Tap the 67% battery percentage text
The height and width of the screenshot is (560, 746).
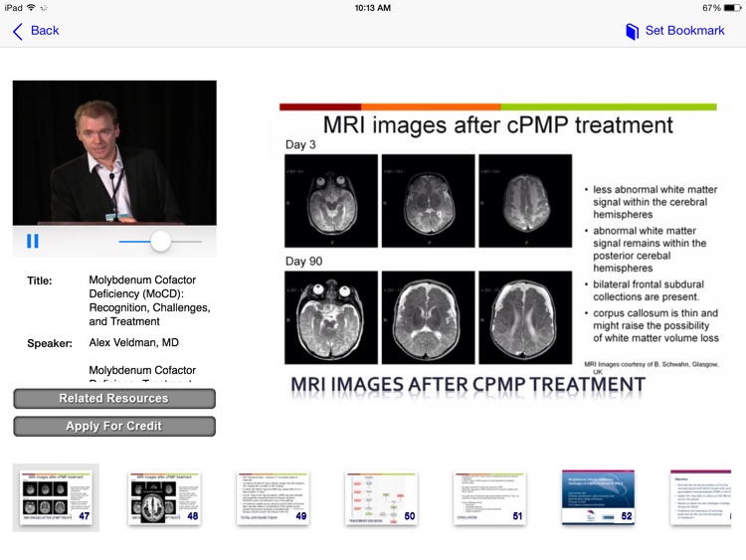coord(712,8)
